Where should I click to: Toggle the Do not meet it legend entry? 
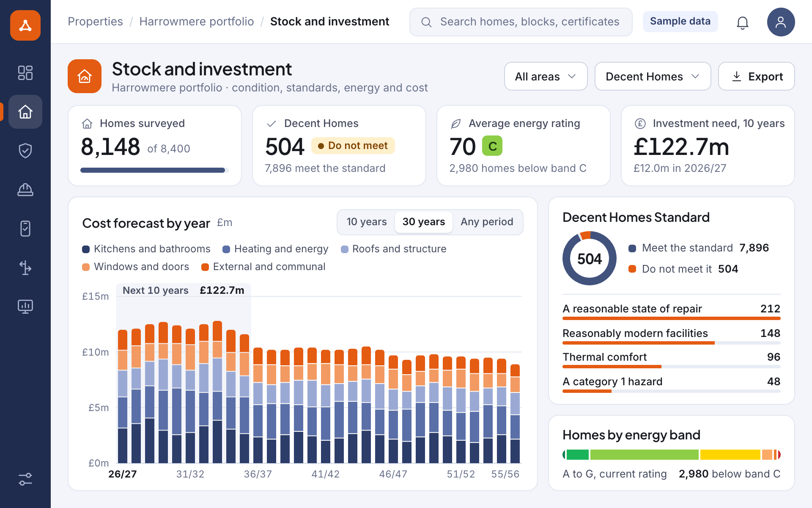[683, 269]
